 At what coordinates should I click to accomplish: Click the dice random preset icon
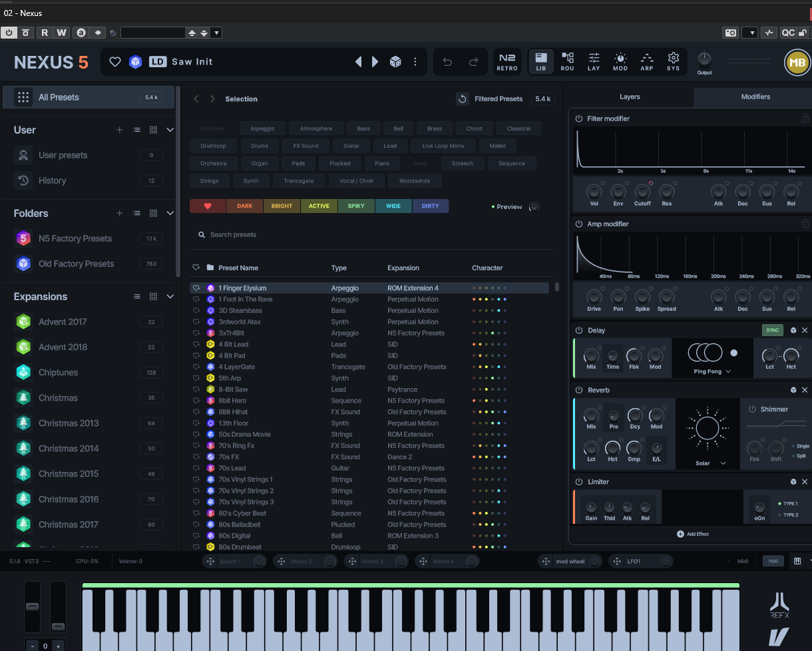pos(395,62)
